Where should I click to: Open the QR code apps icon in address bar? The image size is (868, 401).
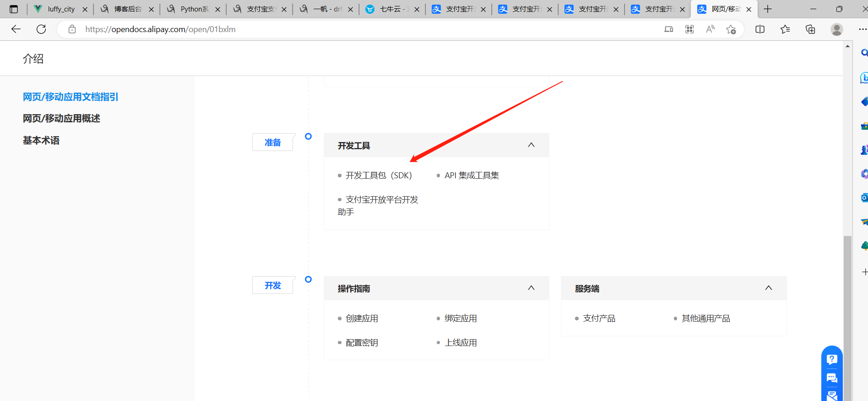point(689,29)
